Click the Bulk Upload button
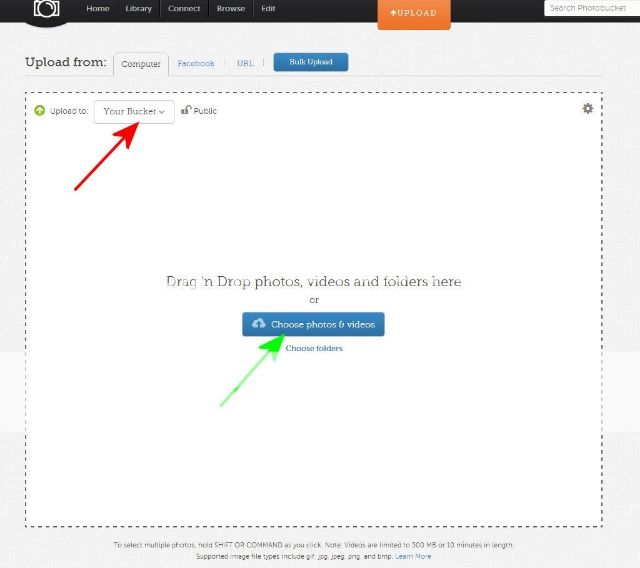Viewport: 640px width, 568px height. tap(310, 62)
